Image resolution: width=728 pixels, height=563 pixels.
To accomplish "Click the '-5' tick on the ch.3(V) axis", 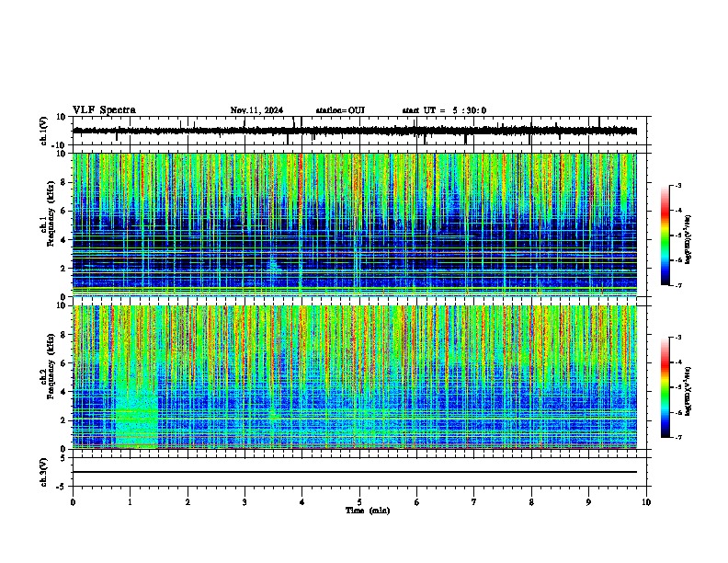I will 62,487.
